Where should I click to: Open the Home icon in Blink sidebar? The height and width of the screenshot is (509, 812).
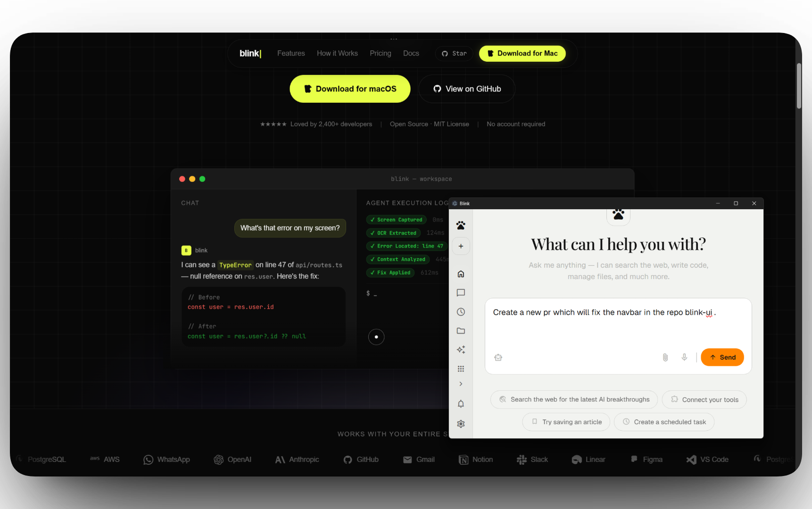(461, 274)
